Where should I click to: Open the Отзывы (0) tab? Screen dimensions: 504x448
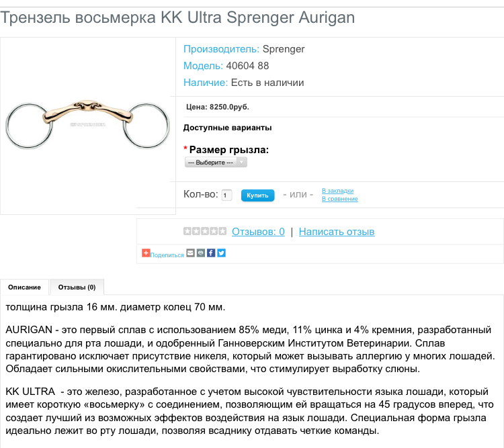77,287
